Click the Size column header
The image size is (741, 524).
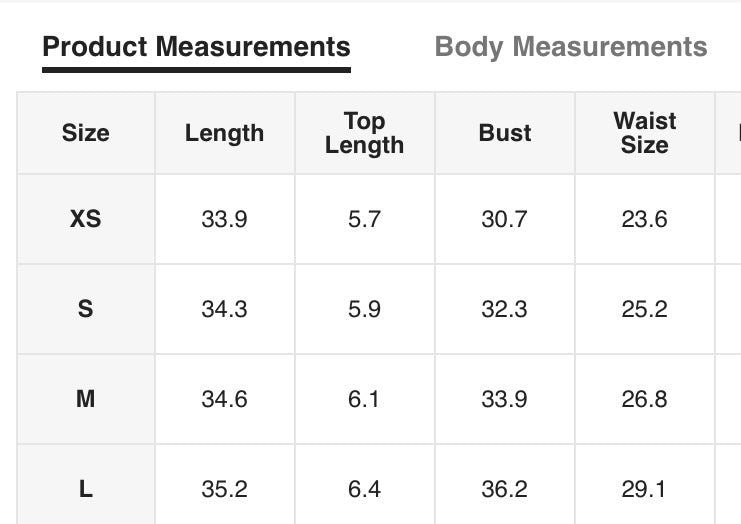tap(86, 133)
